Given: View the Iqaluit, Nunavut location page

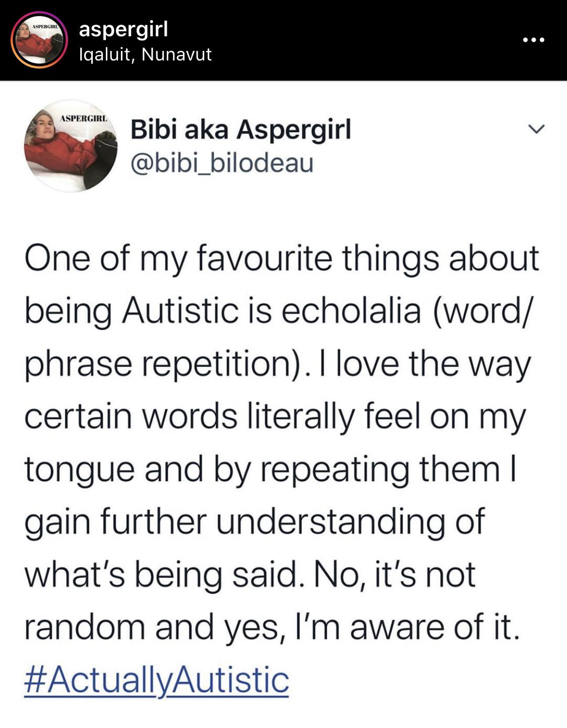Looking at the screenshot, I should point(146,54).
